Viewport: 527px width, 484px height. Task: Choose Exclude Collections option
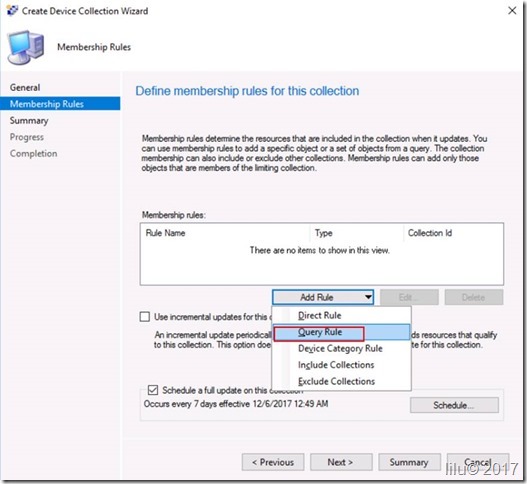pyautogui.click(x=341, y=381)
